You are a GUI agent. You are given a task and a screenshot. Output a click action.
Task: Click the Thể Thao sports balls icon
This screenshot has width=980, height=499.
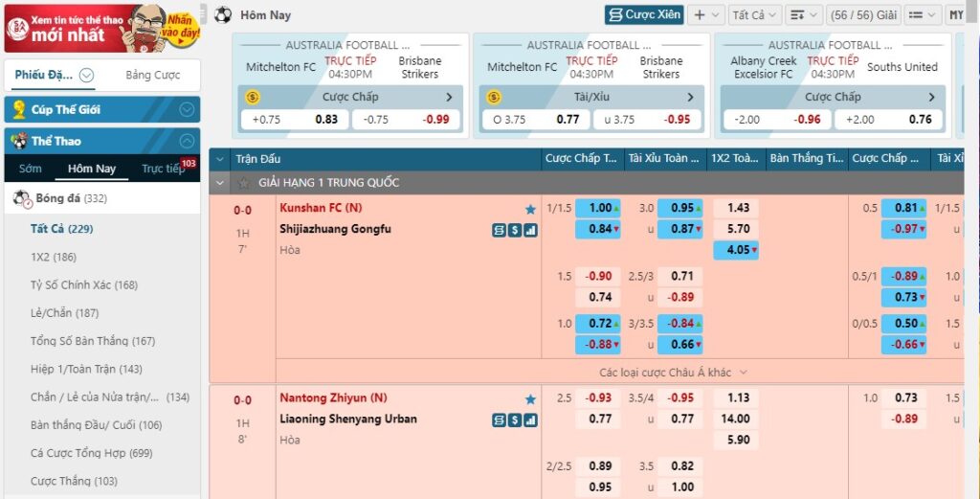point(19,141)
